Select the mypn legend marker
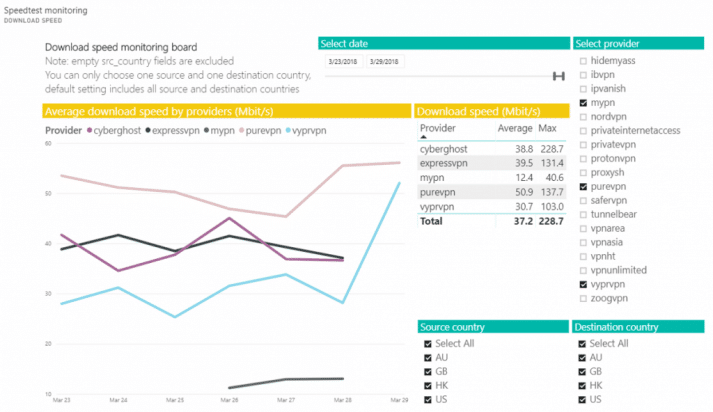The width and height of the screenshot is (713, 412). (x=206, y=131)
